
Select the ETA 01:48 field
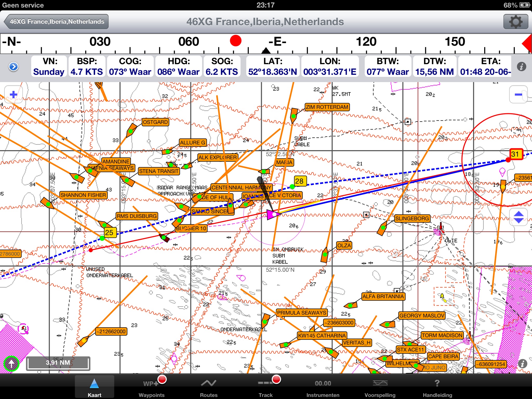(485, 66)
